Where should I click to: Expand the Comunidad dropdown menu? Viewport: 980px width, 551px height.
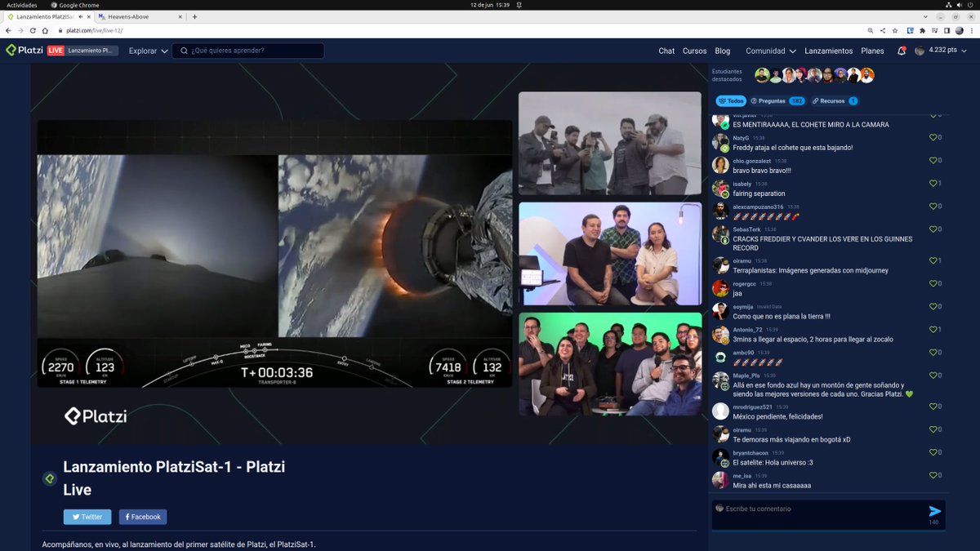coord(771,51)
